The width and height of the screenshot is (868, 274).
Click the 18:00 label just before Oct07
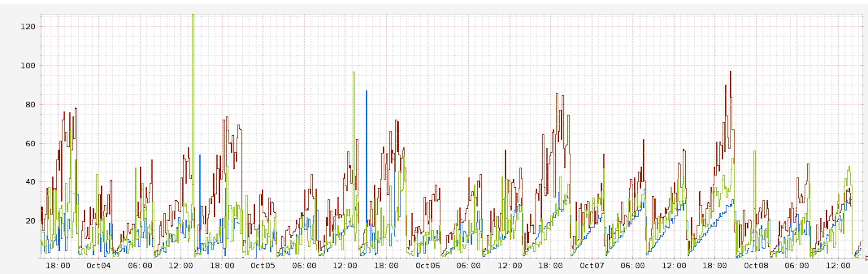tap(550, 266)
